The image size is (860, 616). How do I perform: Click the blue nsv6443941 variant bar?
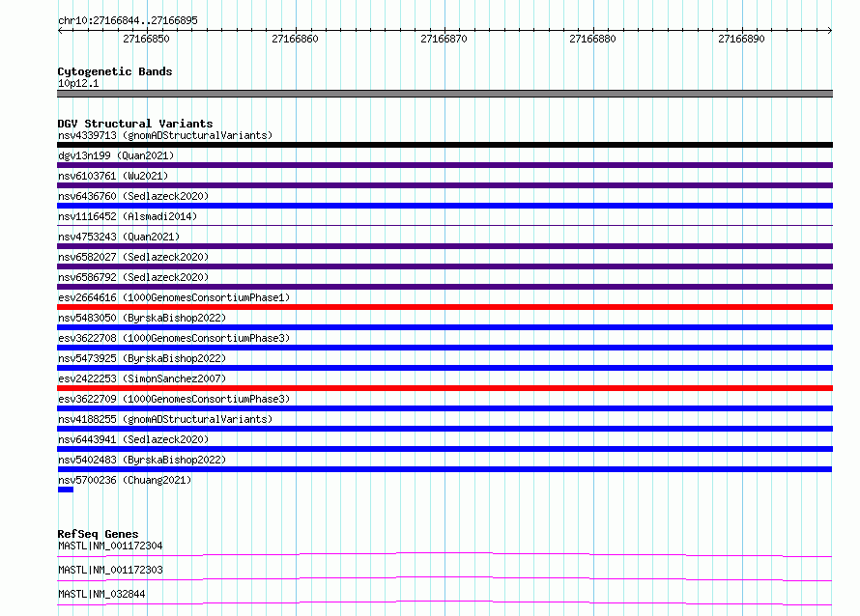pyautogui.click(x=444, y=449)
